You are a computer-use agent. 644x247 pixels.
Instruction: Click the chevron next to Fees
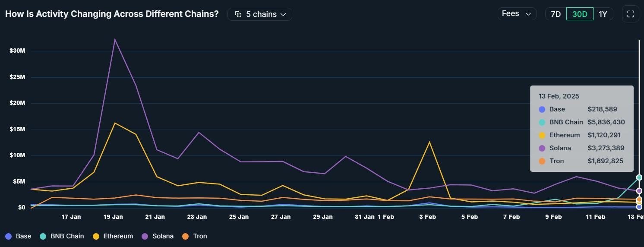(528, 14)
